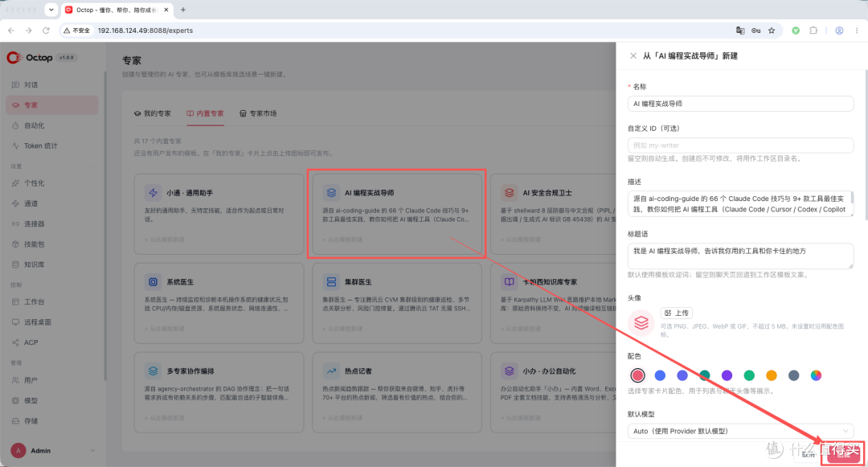This screenshot has height=467, width=868.
Task: Click the 标题语 greeting text area
Action: click(741, 256)
